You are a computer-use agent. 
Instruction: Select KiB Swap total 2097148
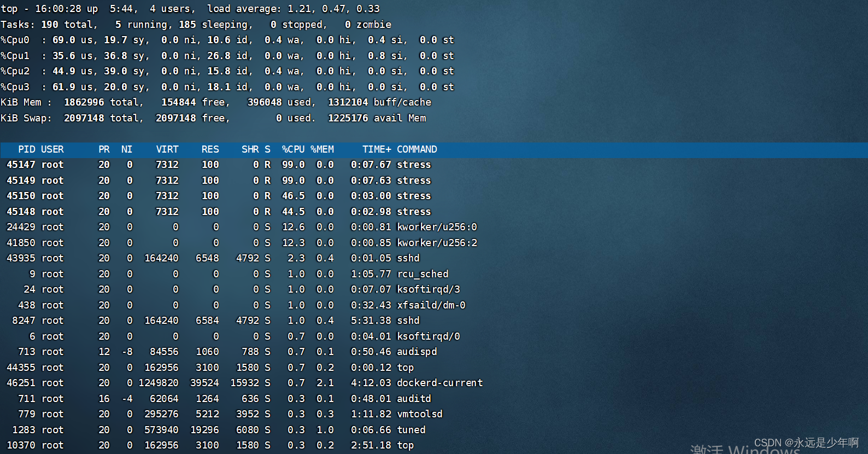pos(84,118)
